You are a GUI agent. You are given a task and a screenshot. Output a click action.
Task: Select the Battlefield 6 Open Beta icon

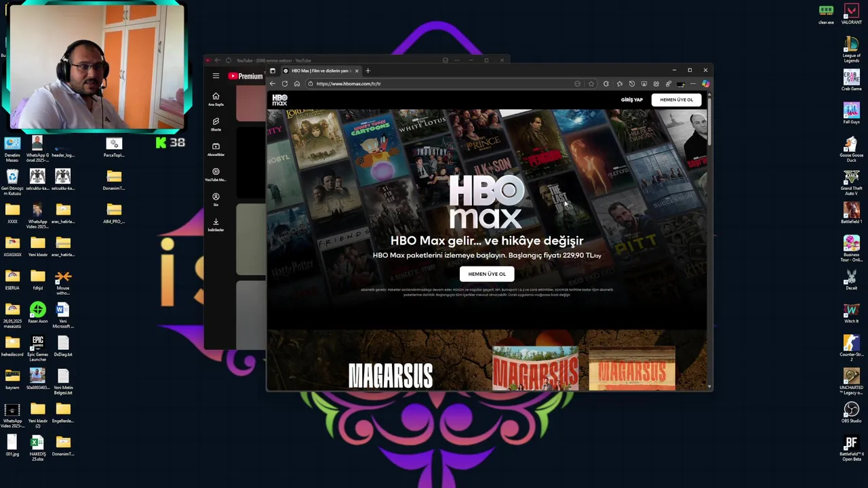[851, 447]
